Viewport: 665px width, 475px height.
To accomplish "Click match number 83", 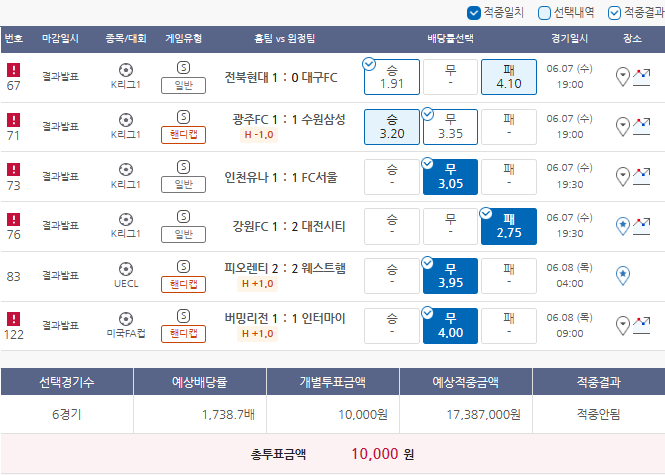I will (14, 277).
